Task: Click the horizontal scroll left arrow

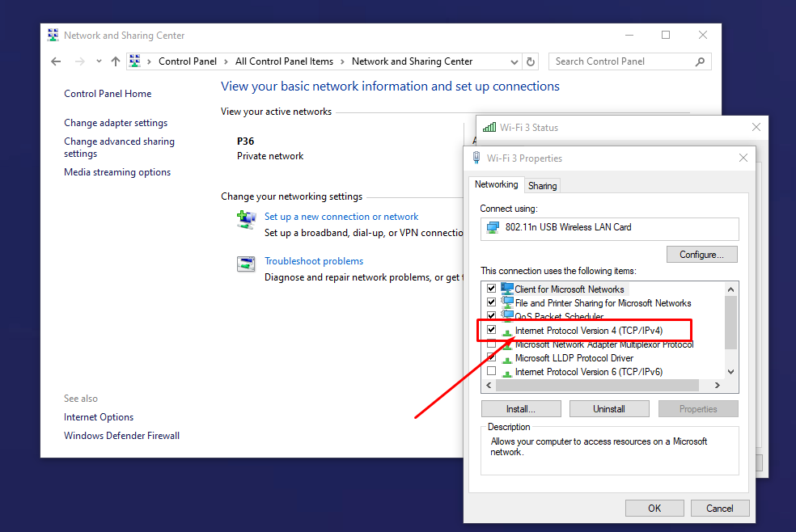Action: coord(489,386)
